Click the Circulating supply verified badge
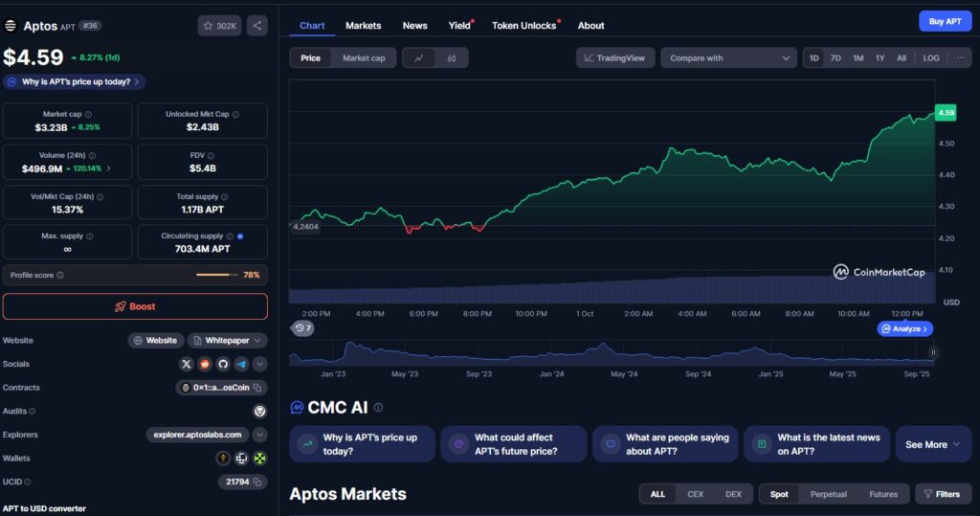The image size is (980, 516). pyautogui.click(x=240, y=236)
